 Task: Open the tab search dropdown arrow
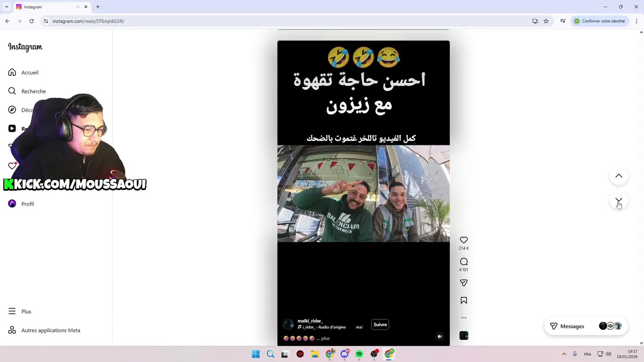(x=7, y=7)
